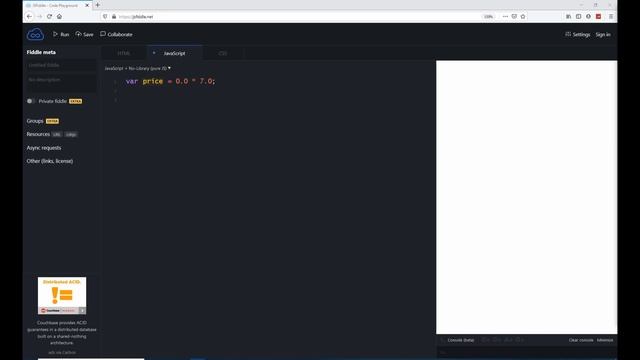640x360 pixels.
Task: Open the Collaborate option
Action: coord(116,34)
